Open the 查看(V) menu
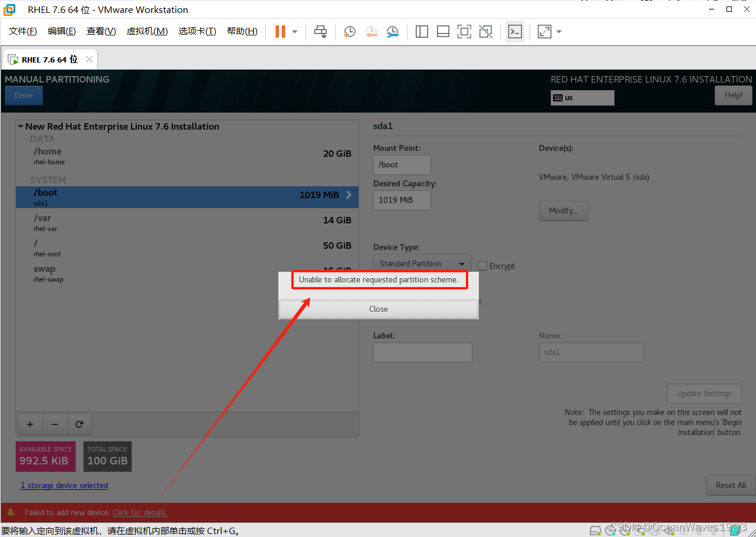This screenshot has height=537, width=756. coord(101,31)
